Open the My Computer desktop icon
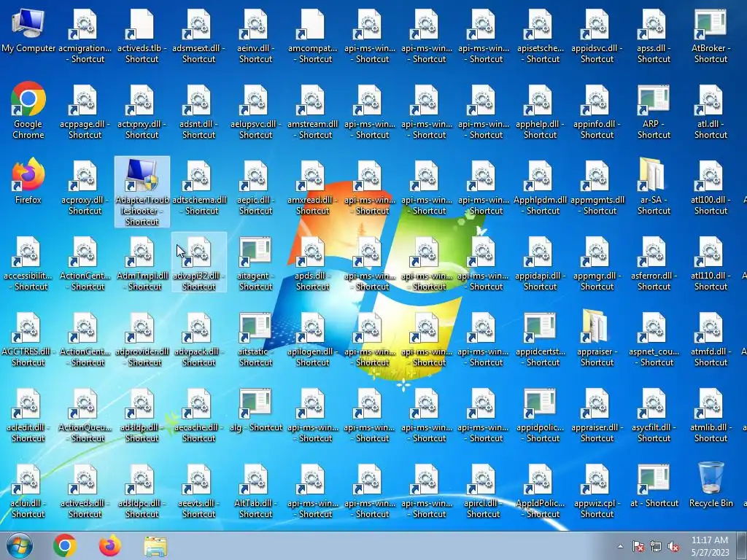This screenshot has height=560, width=747. (x=28, y=29)
